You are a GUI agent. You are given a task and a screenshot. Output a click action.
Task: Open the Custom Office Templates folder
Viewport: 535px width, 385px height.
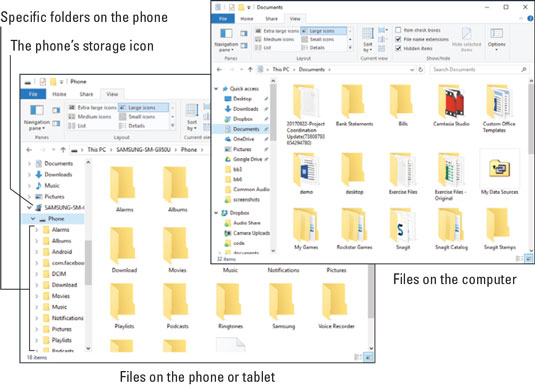(499, 109)
